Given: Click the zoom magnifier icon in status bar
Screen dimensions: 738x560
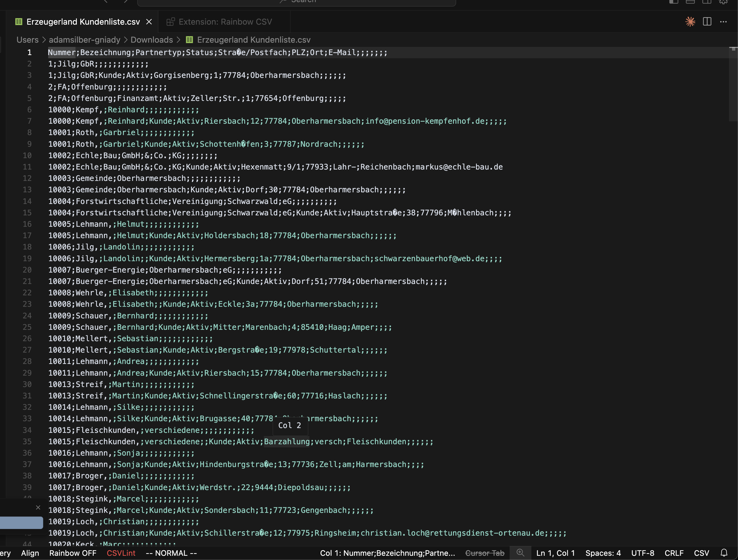Looking at the screenshot, I should (520, 553).
